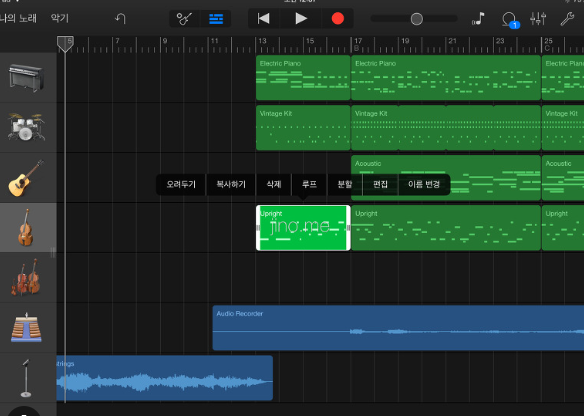Select the upright bass track icon
584x416 pixels.
point(26,228)
